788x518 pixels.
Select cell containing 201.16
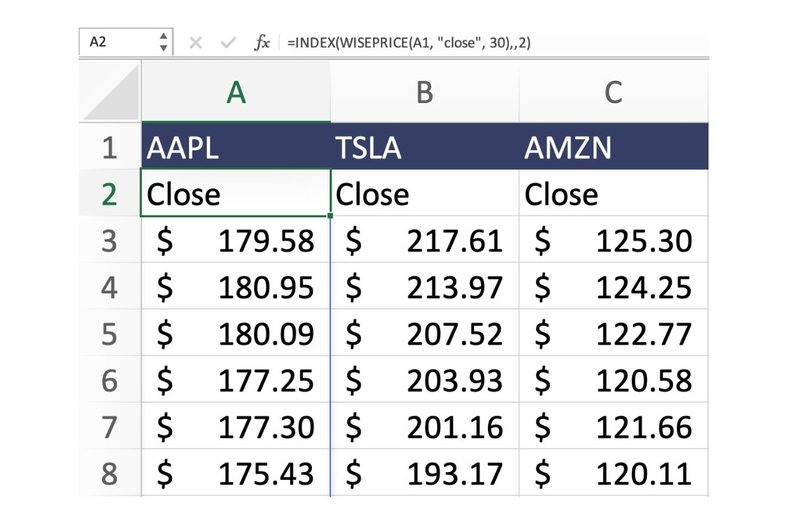click(424, 428)
